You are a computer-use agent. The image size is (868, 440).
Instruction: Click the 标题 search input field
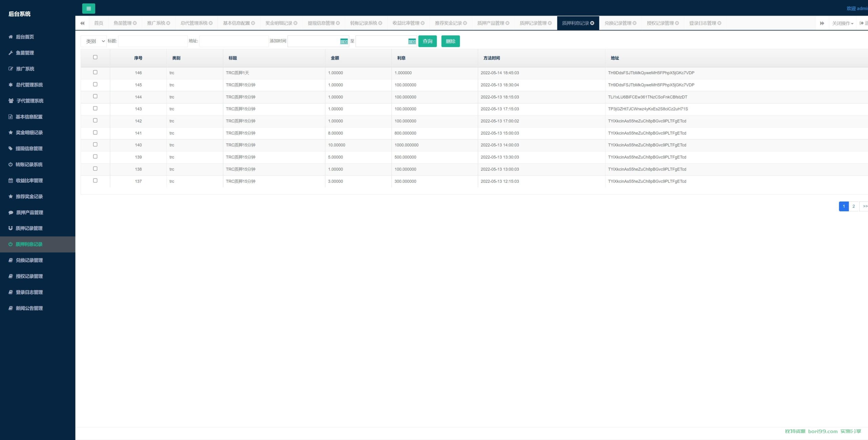coord(153,41)
